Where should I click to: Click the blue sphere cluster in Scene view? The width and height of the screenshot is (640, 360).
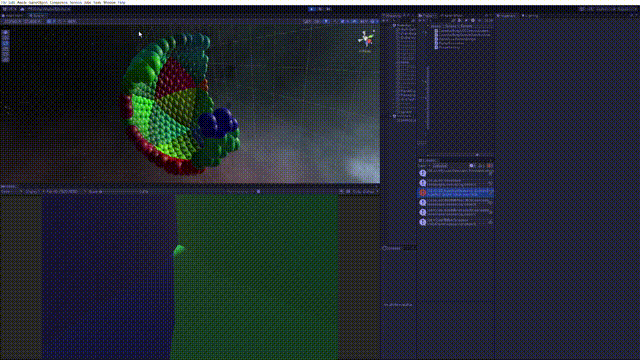pos(218,122)
